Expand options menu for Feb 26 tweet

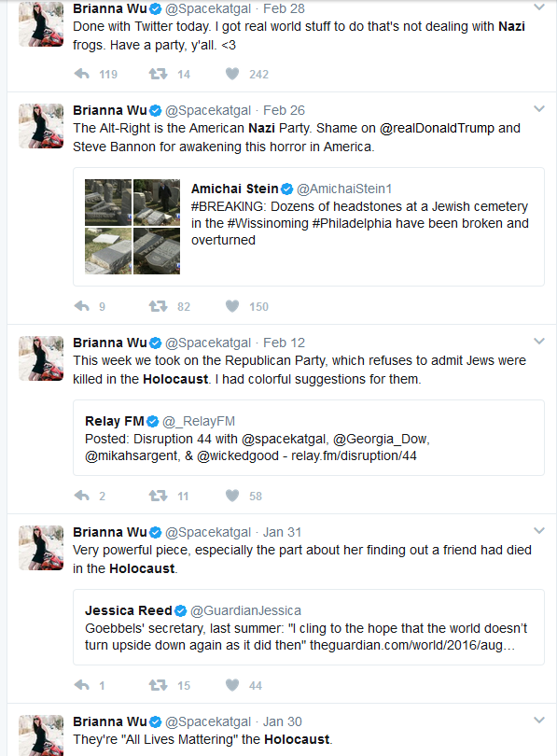click(x=539, y=109)
